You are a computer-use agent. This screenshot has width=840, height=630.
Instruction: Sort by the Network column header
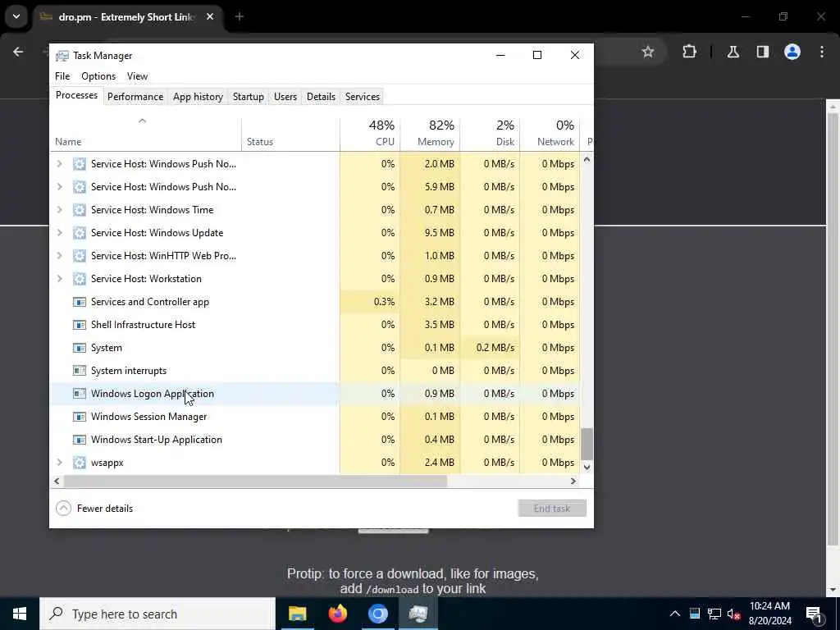550,134
